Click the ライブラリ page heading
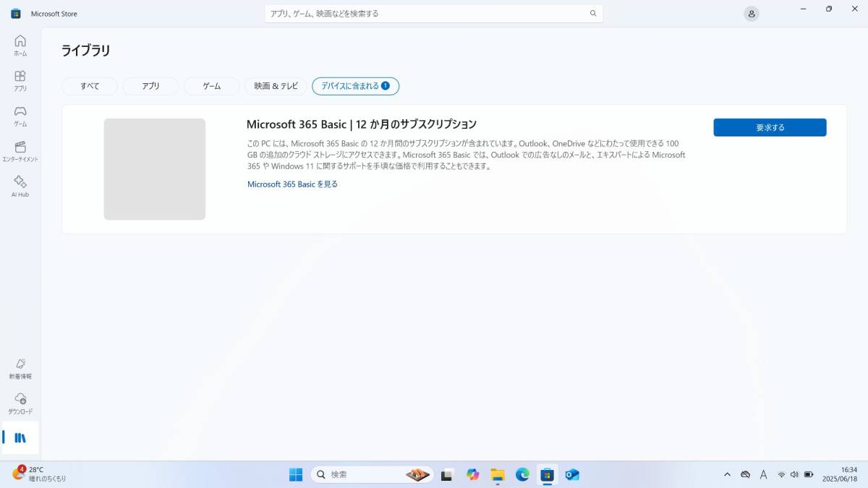868x488 pixels. point(86,51)
